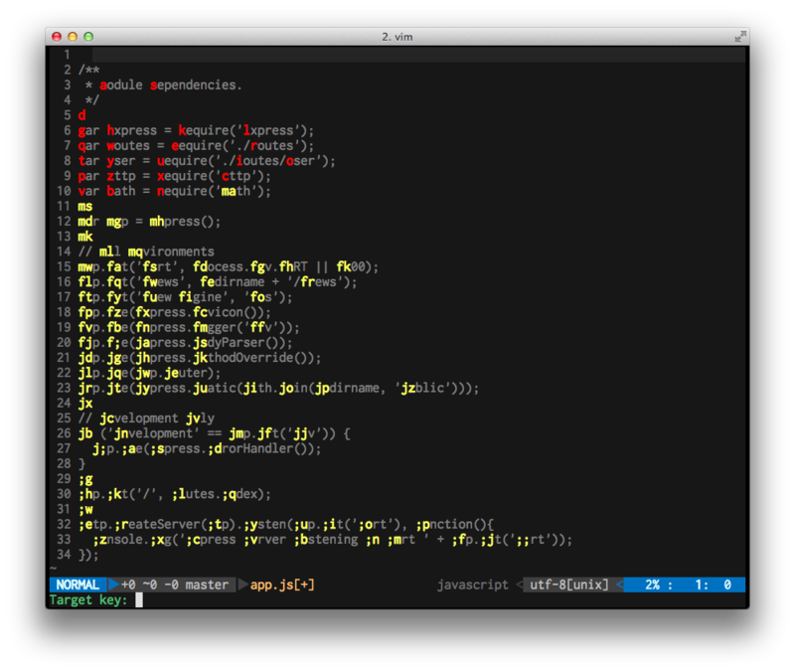Click the red close window button
795x672 pixels.
coord(57,37)
